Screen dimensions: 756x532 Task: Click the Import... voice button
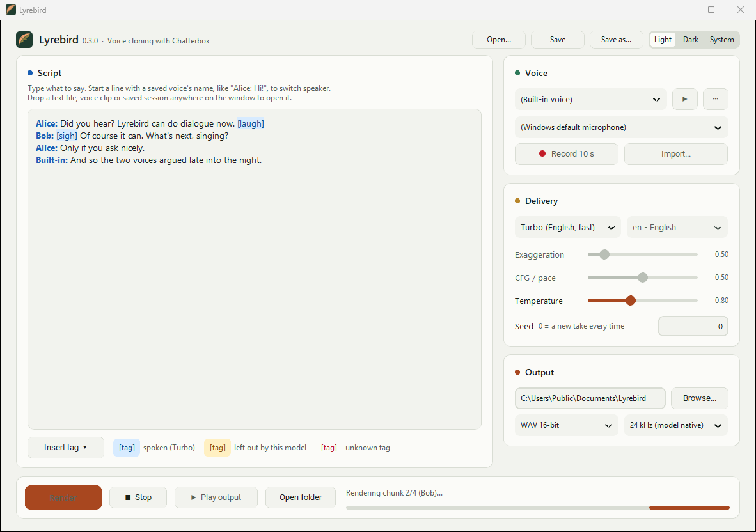676,154
